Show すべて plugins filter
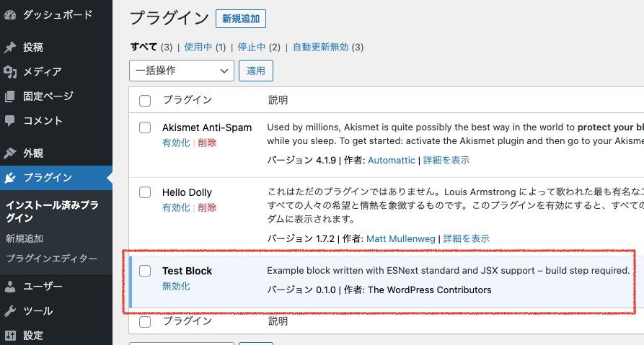Image resolution: width=644 pixels, height=345 pixels. pos(144,47)
